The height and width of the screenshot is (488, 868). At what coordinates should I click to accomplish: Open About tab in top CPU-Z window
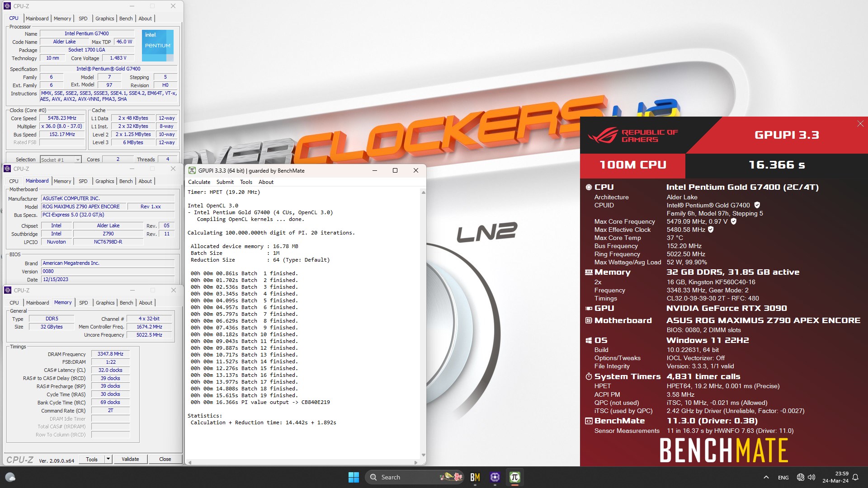145,19
